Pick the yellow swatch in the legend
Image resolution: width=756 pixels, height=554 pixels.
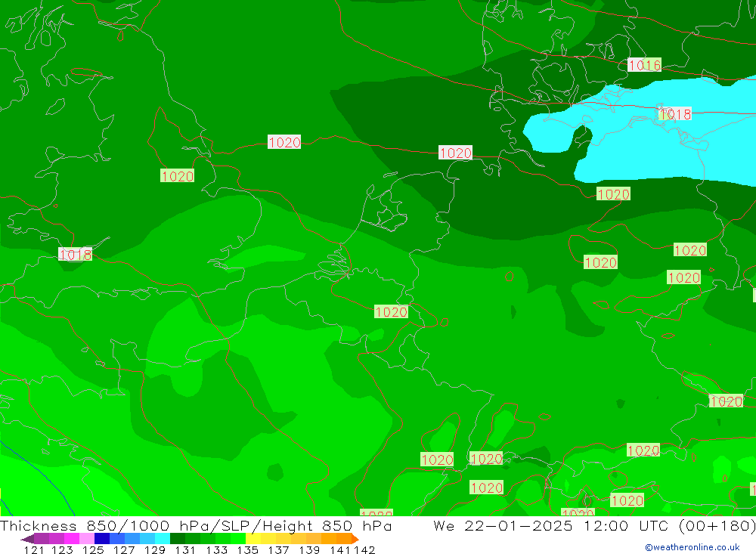[x=253, y=539]
